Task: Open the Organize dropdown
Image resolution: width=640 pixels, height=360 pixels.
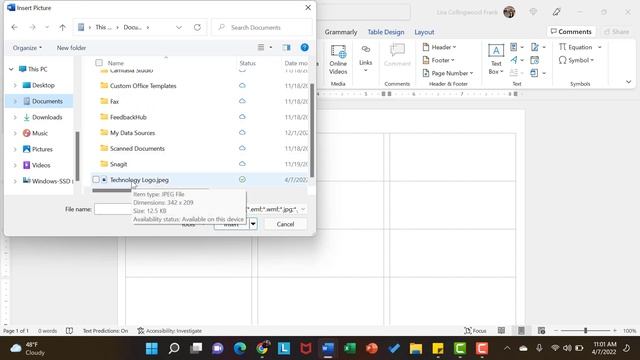Action: [x=27, y=48]
